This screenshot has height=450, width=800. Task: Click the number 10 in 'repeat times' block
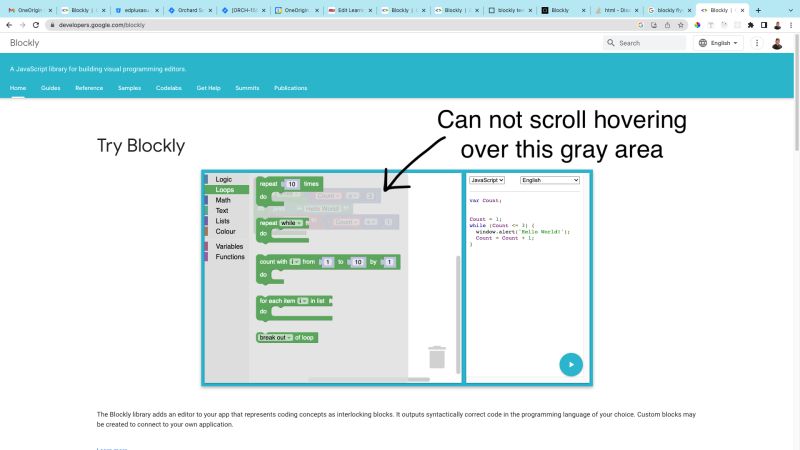click(x=292, y=184)
